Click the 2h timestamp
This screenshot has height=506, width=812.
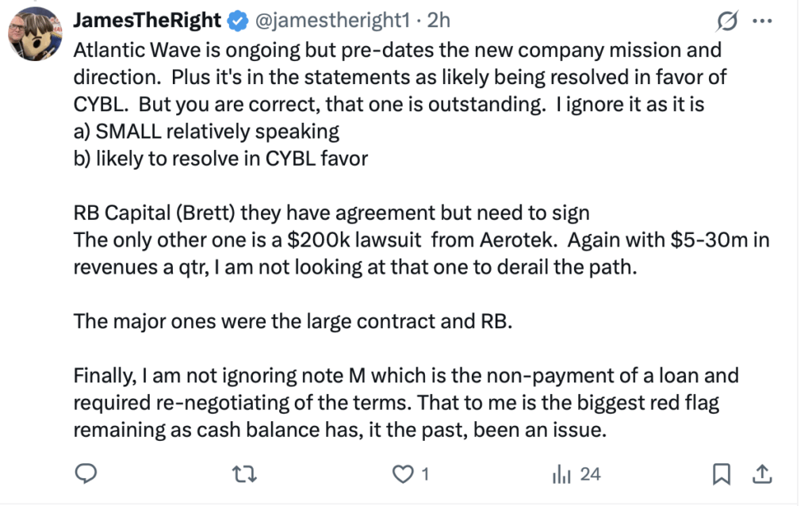[x=438, y=21]
